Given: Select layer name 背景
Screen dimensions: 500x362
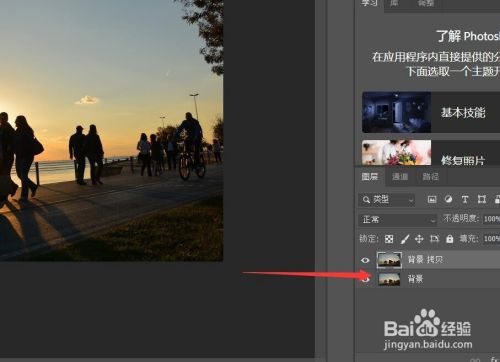Looking at the screenshot, I should [x=416, y=279].
